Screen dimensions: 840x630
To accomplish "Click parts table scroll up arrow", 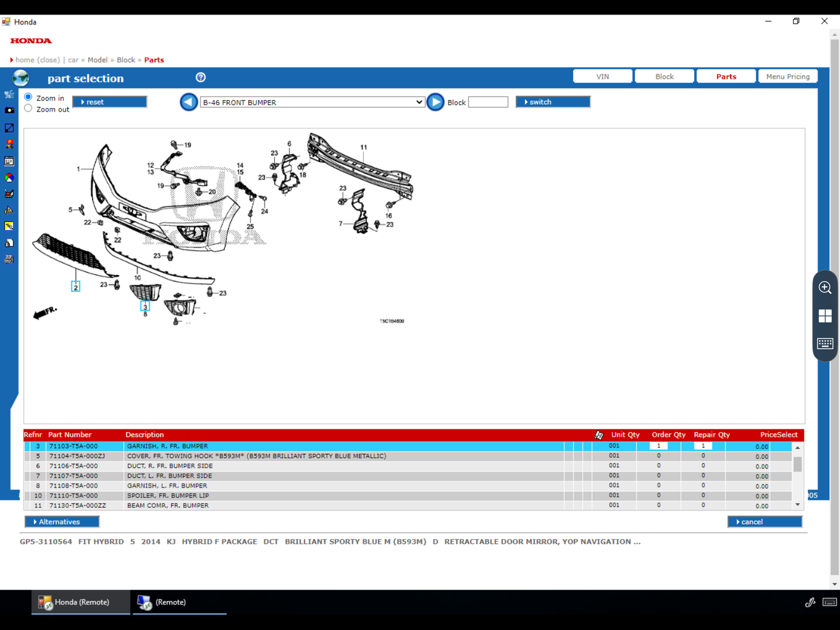I will click(798, 447).
